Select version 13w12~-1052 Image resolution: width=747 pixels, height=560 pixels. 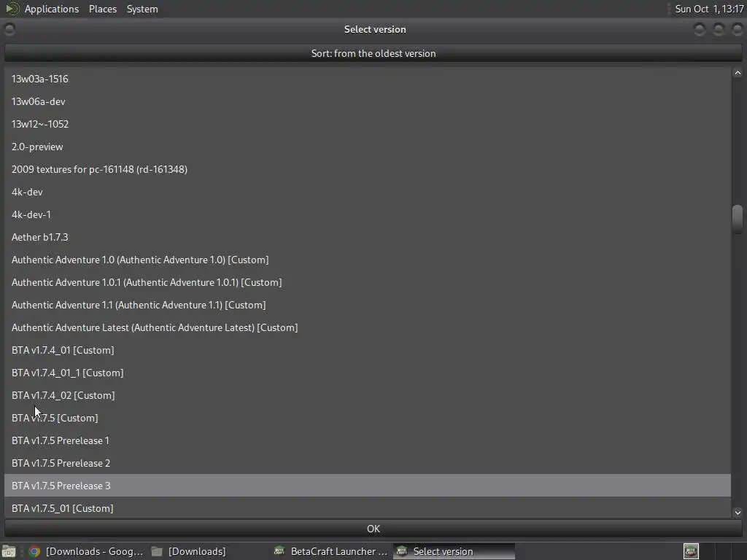pyautogui.click(x=368, y=124)
